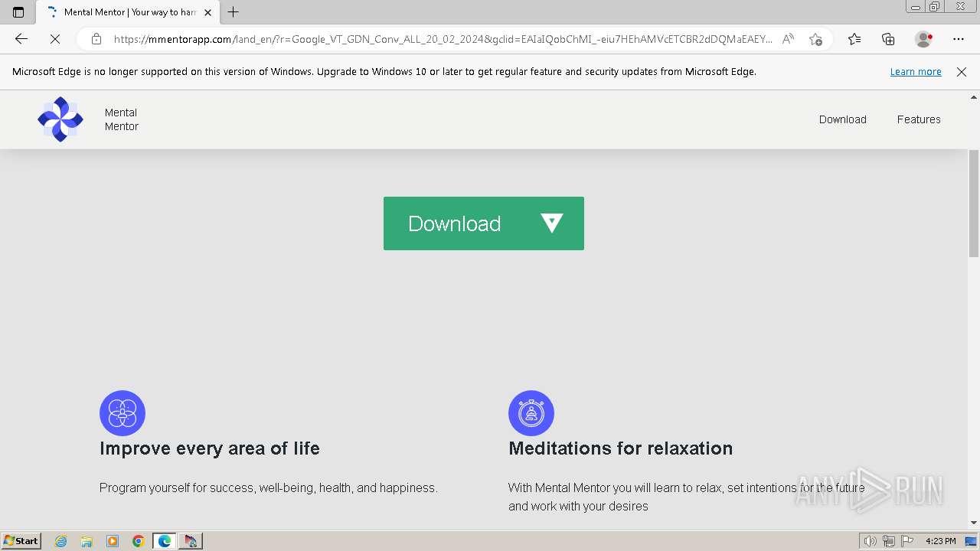Viewport: 980px width, 551px height.
Task: Open the Action Center flag icon
Action: 907,541
